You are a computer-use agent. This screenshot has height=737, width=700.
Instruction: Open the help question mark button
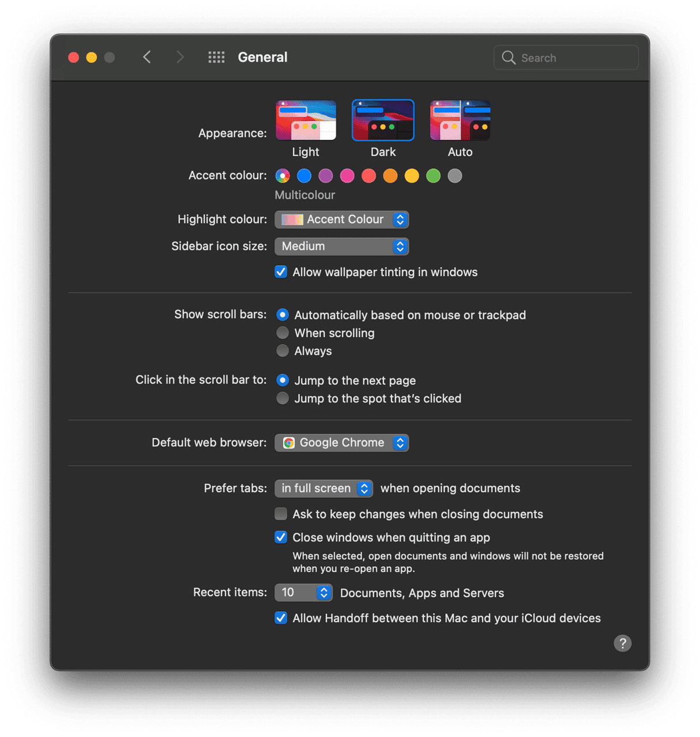[x=622, y=643]
